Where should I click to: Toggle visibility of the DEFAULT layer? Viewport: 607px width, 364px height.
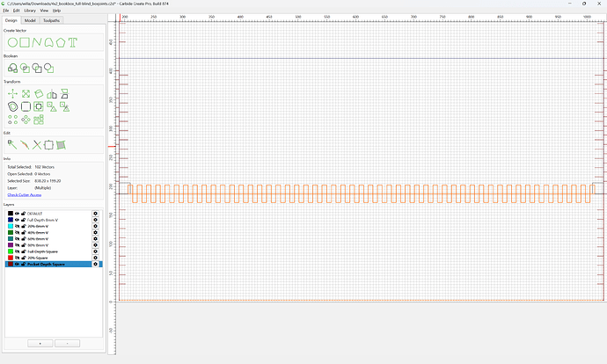[x=17, y=214]
